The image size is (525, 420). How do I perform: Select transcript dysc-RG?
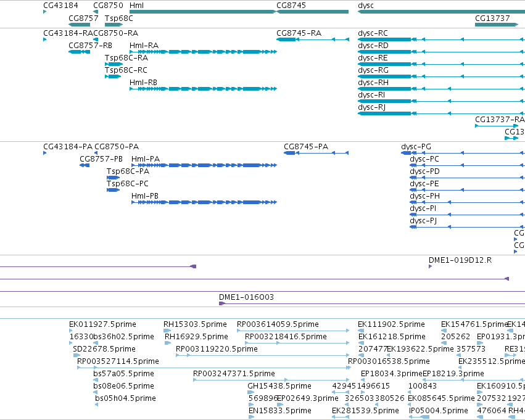tap(441, 76)
